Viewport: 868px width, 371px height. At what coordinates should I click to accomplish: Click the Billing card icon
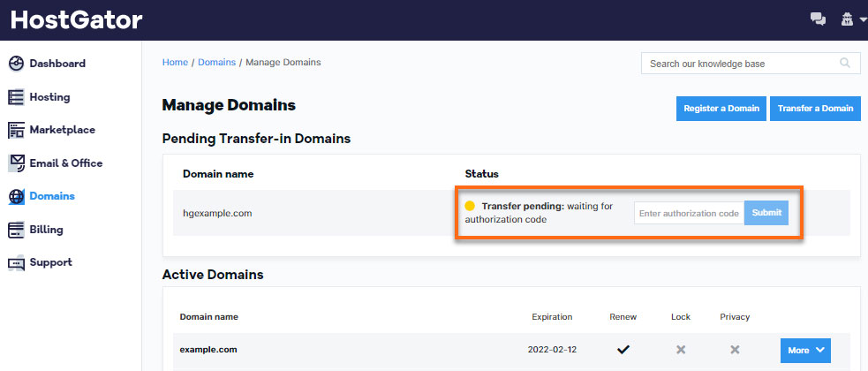tap(16, 230)
